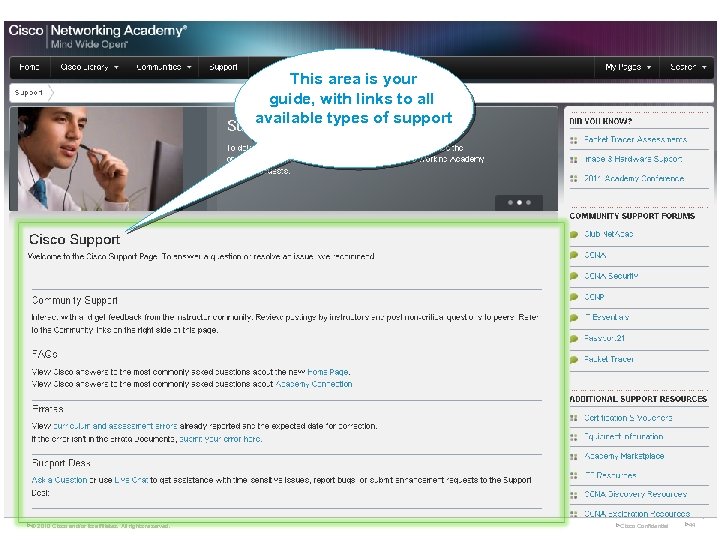Open Equipment Information resource
This screenshot has width=720, height=540.
624,437
